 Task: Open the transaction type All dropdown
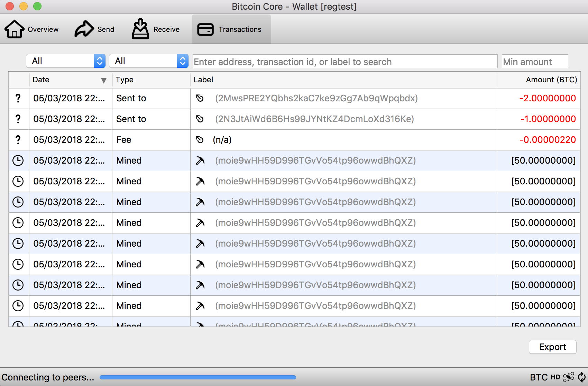click(149, 61)
